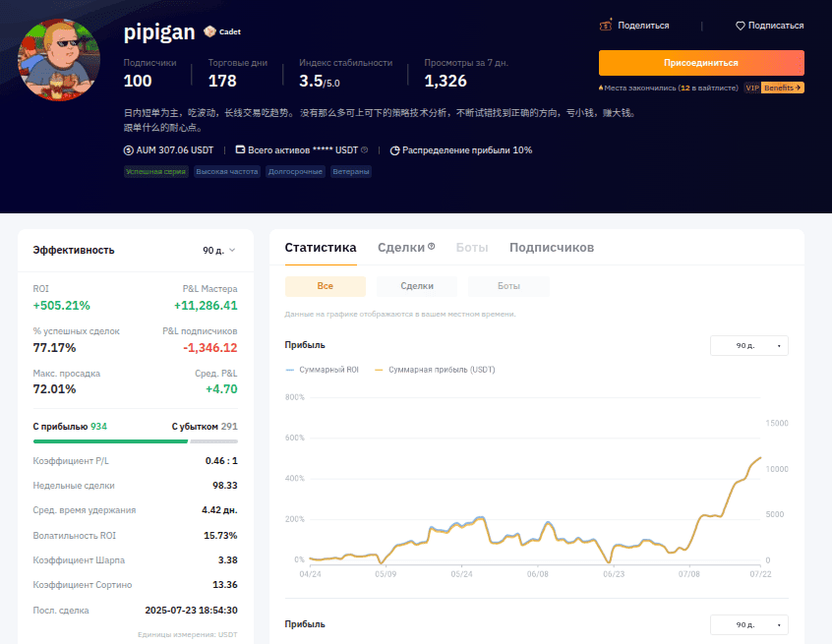Click the P&L Мастера value +11,286.41
Image resolution: width=832 pixels, height=644 pixels.
point(206,306)
